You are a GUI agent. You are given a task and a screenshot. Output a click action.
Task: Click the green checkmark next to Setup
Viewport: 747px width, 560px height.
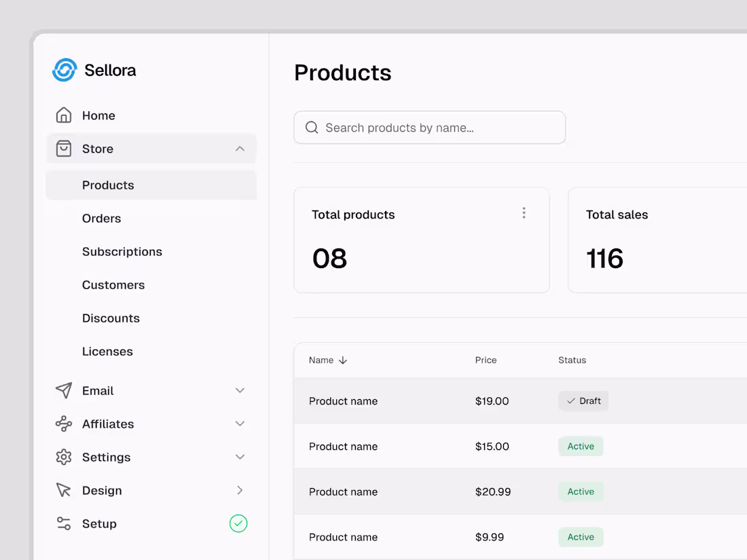238,523
